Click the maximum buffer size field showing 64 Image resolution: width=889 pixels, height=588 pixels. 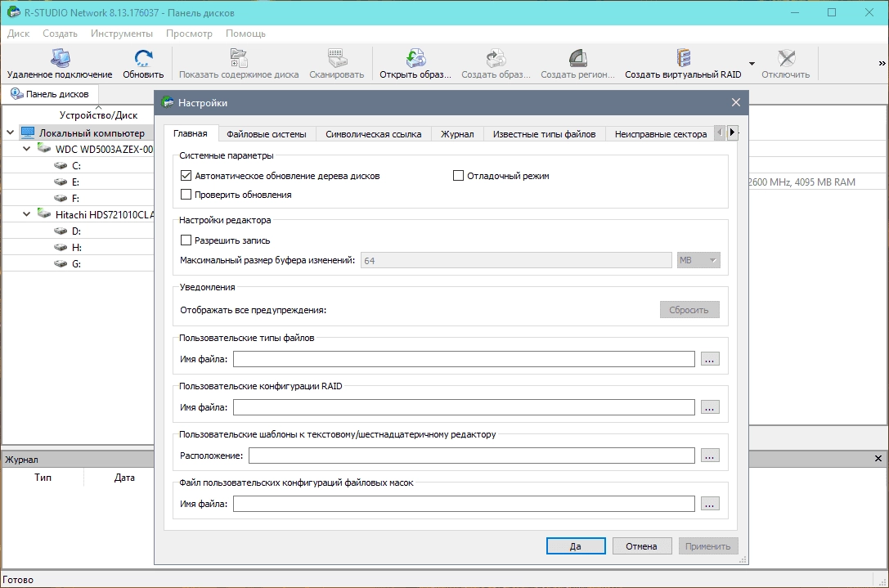pos(516,260)
